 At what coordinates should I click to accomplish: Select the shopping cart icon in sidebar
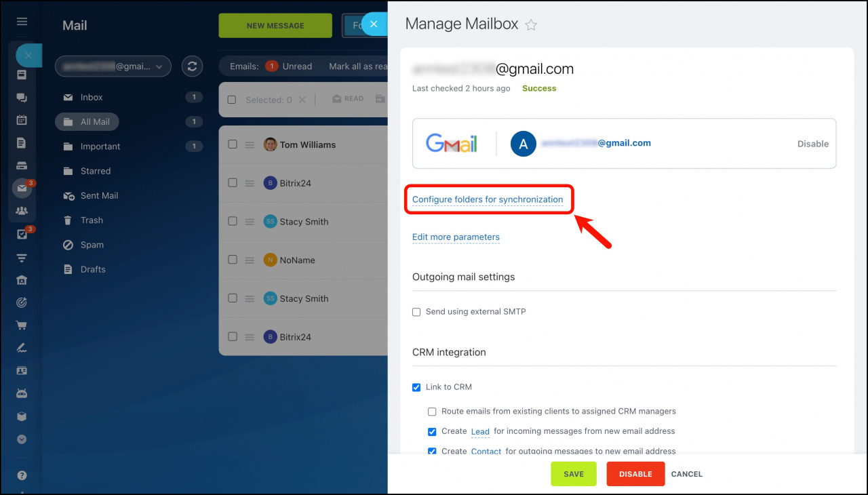pyautogui.click(x=21, y=325)
